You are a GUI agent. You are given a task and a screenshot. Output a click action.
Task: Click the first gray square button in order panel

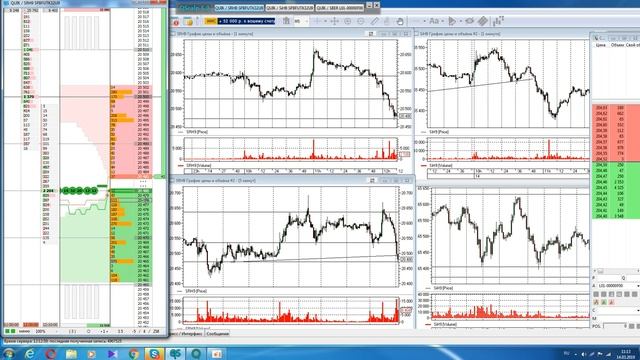click(596, 294)
